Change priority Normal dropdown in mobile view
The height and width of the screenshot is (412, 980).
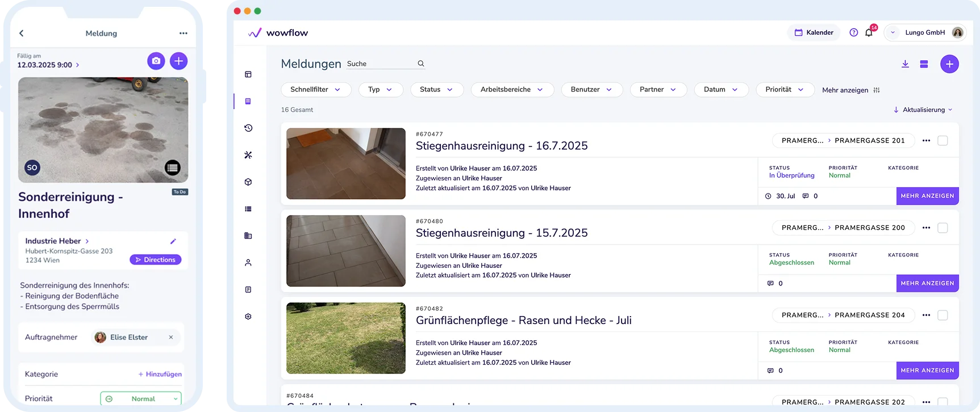(x=141, y=398)
